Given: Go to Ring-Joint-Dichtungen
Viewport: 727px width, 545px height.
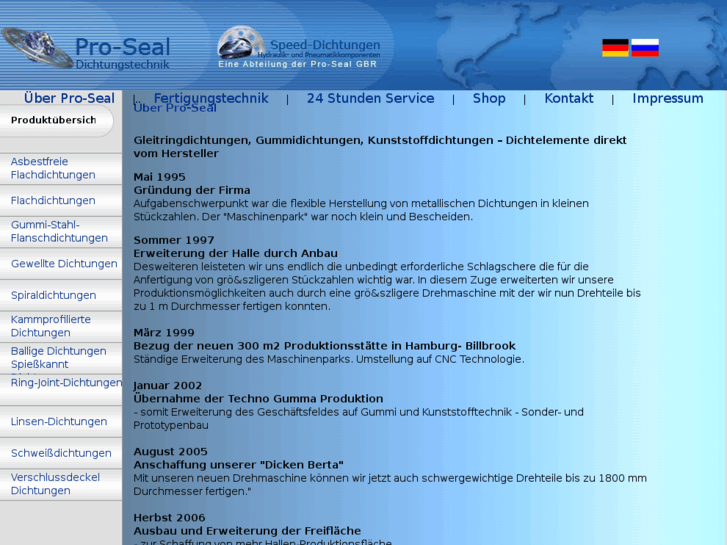Looking at the screenshot, I should [66, 383].
